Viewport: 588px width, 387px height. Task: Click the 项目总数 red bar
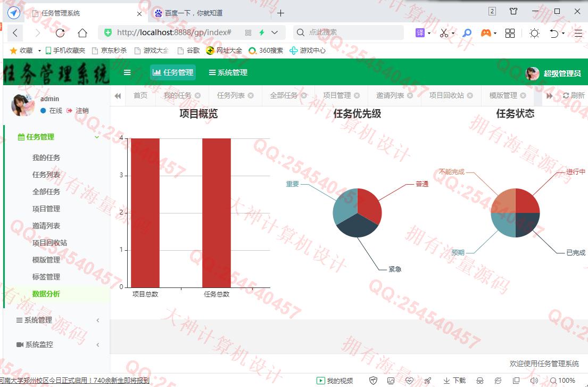(145, 213)
